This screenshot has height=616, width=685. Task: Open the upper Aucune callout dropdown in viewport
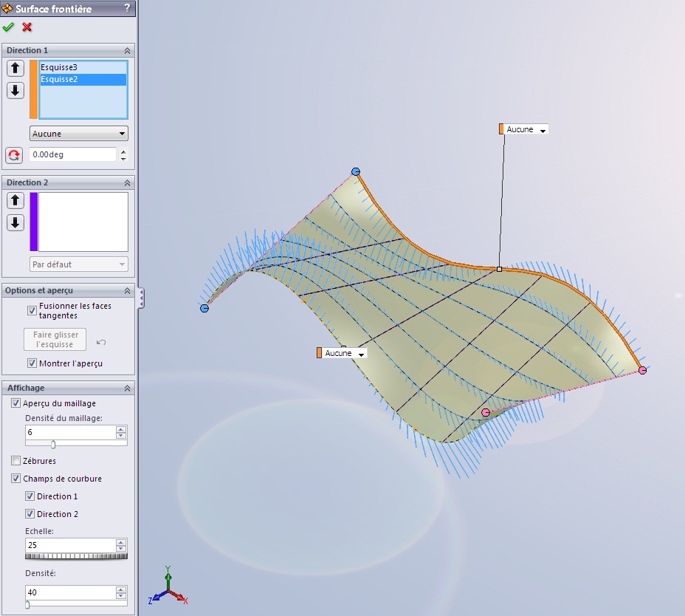543,130
